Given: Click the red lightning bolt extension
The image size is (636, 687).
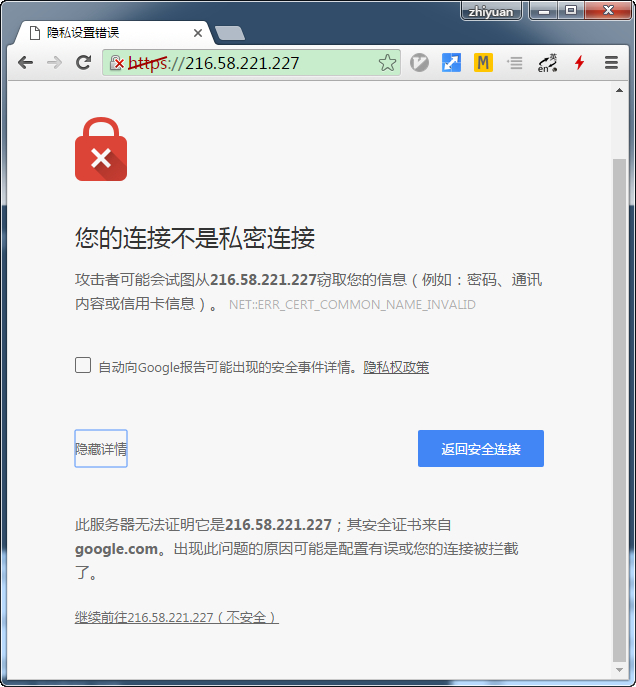Looking at the screenshot, I should coord(579,63).
